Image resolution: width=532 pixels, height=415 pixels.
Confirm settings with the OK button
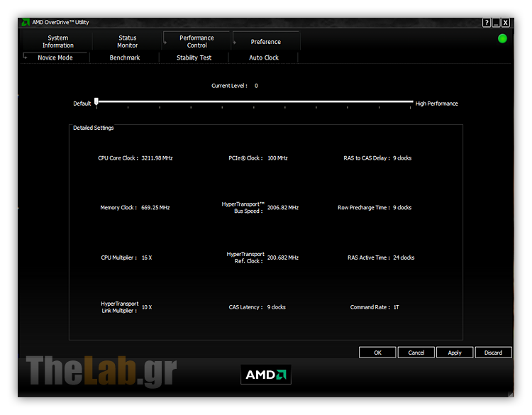377,353
